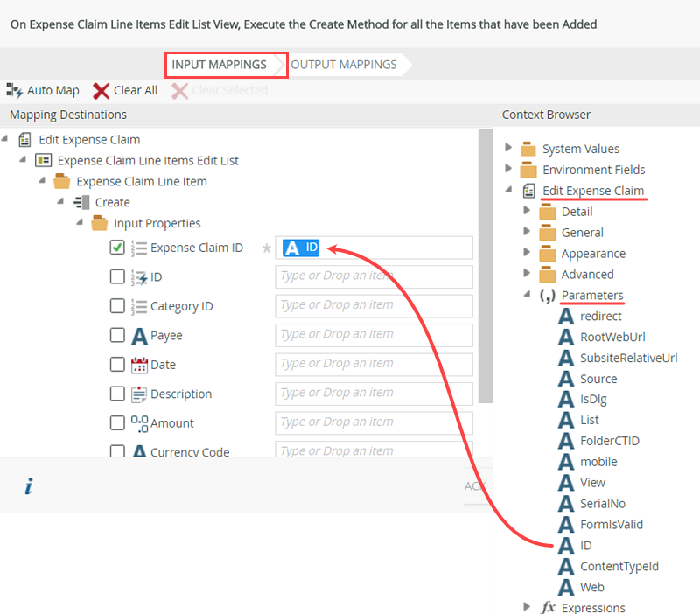Check the Category ID checkbox
The height and width of the screenshot is (614, 700).
click(117, 306)
